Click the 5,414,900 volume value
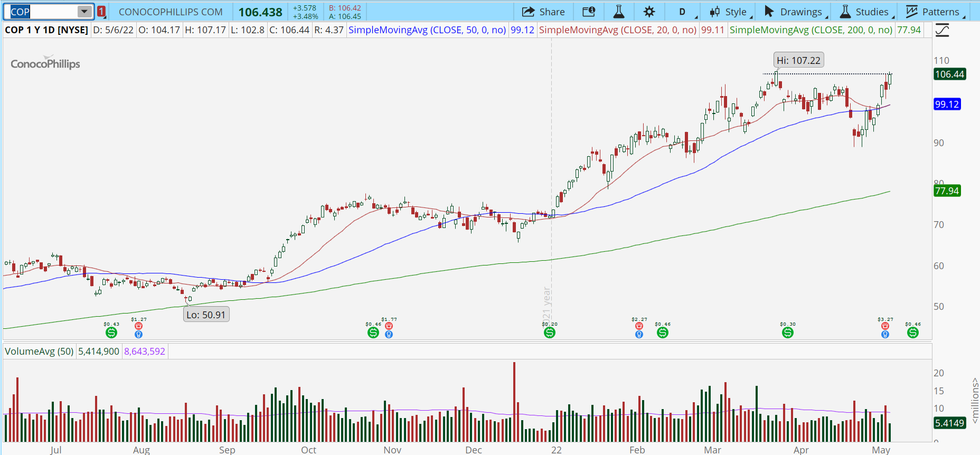This screenshot has height=455, width=980. (x=99, y=351)
